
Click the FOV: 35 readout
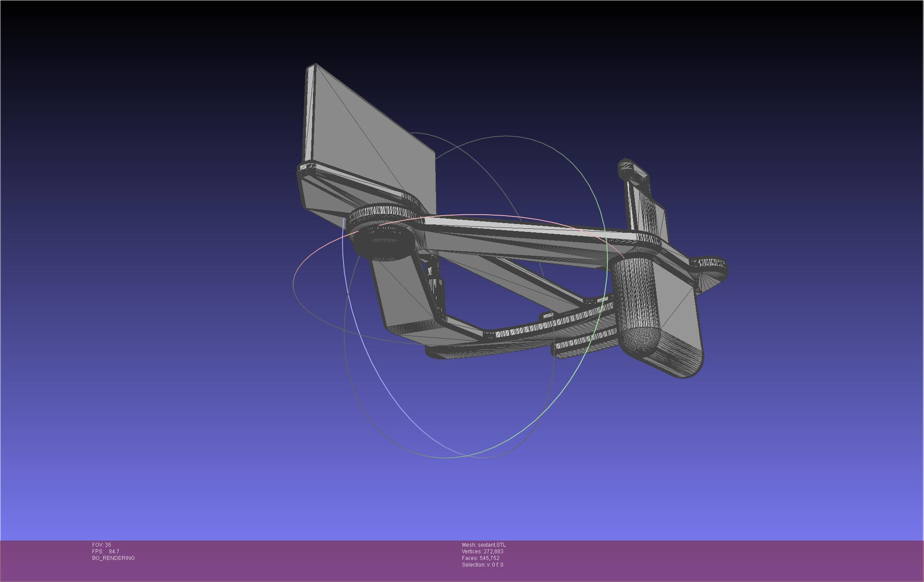[x=101, y=545]
